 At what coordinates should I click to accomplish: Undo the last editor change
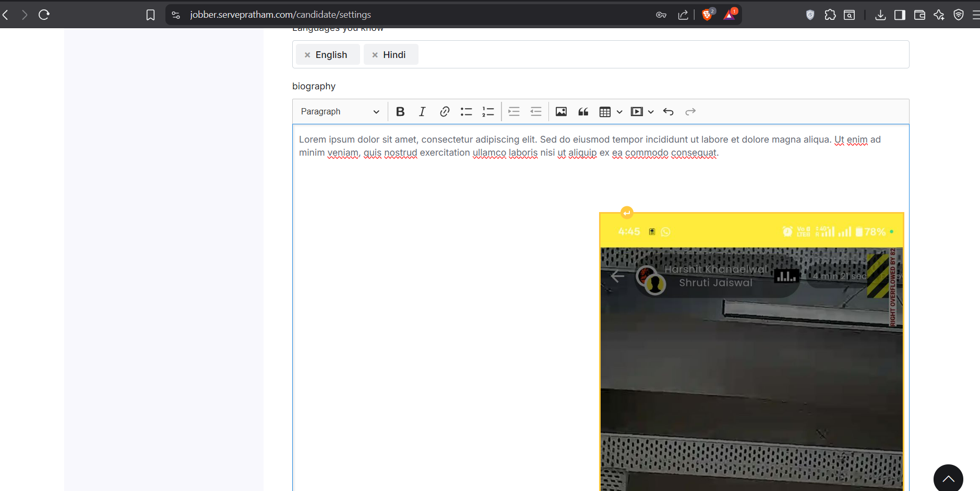(x=668, y=112)
